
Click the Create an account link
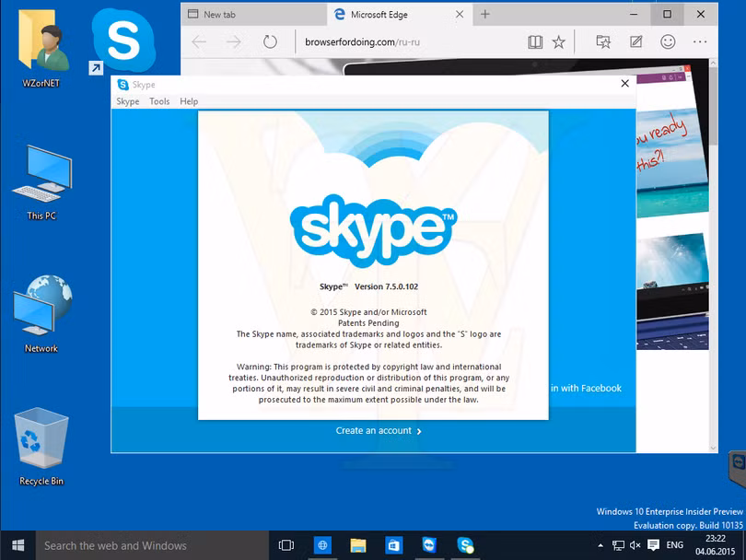379,430
